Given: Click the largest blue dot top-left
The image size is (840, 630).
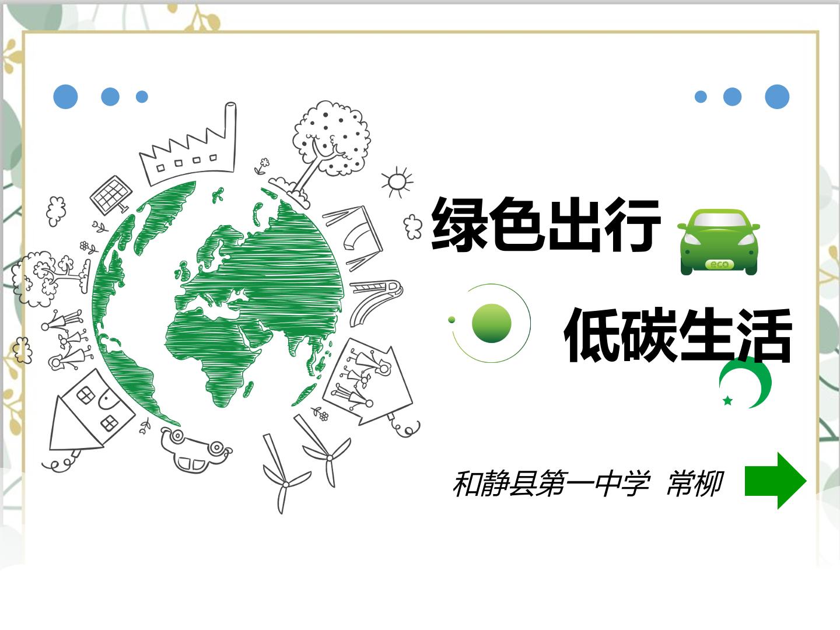Looking at the screenshot, I should coord(65,97).
